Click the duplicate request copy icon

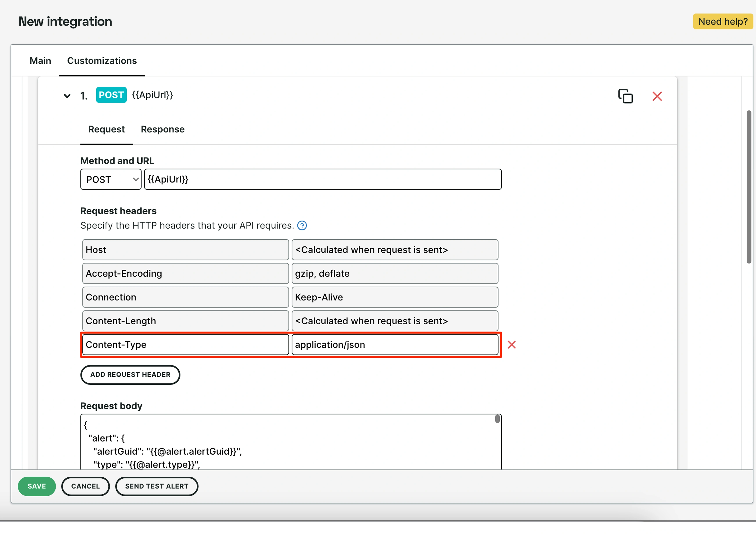click(x=625, y=96)
